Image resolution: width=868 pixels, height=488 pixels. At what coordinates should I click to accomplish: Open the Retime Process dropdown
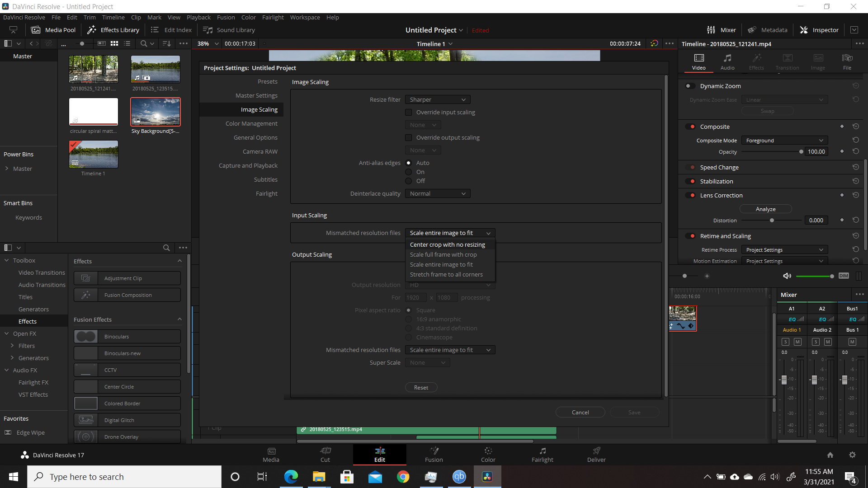tap(785, 250)
